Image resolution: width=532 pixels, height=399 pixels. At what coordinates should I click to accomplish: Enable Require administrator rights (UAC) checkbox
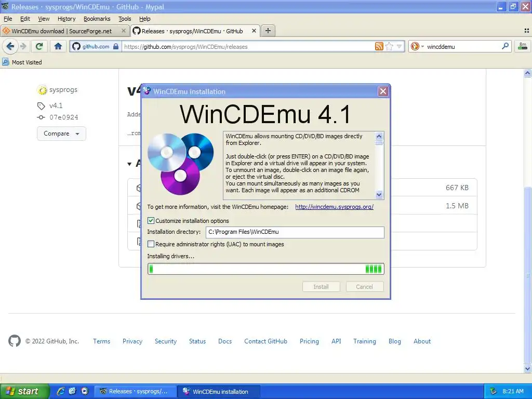(x=151, y=244)
